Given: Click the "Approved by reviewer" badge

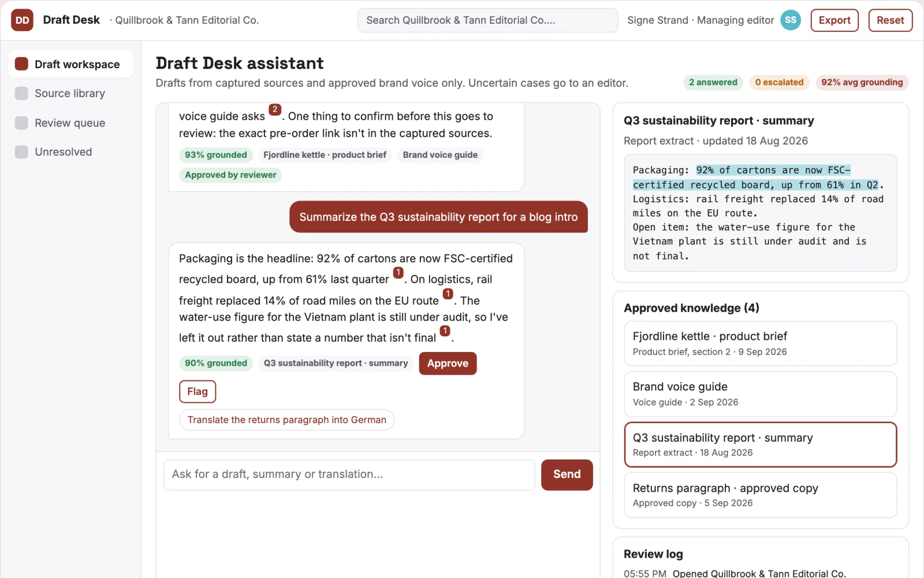Looking at the screenshot, I should pos(230,175).
